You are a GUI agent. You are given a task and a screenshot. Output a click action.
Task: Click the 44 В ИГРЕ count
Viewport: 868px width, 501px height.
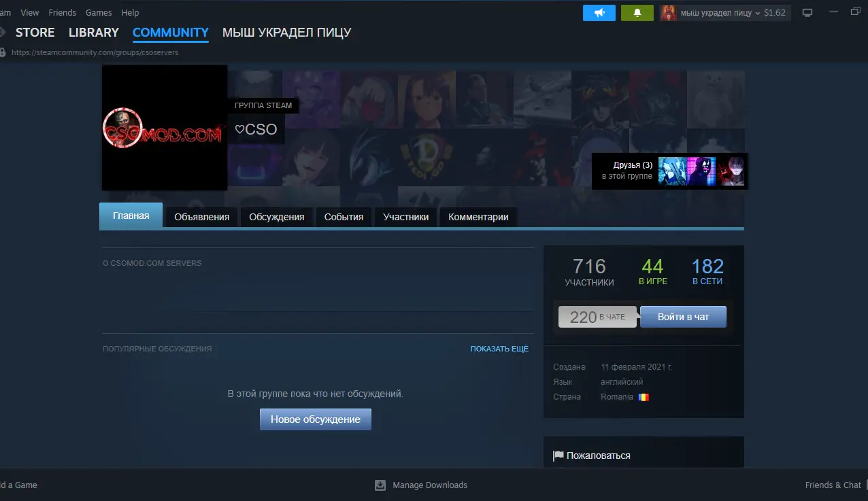click(653, 272)
